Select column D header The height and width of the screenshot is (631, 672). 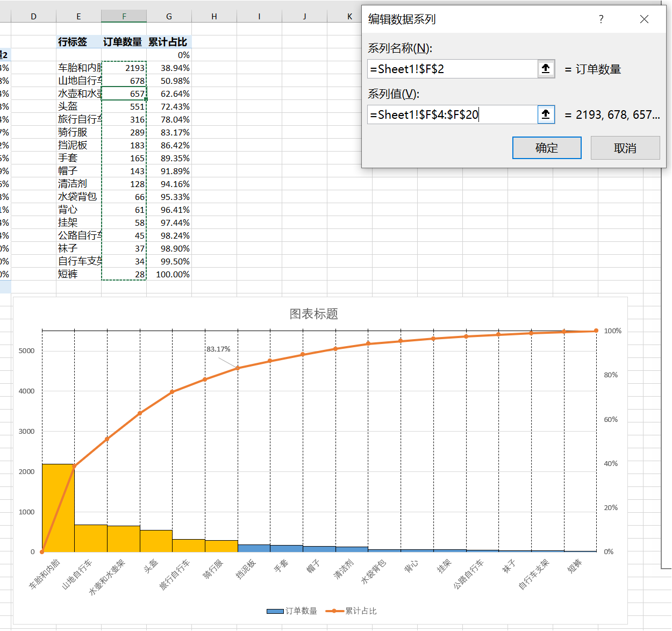(34, 17)
